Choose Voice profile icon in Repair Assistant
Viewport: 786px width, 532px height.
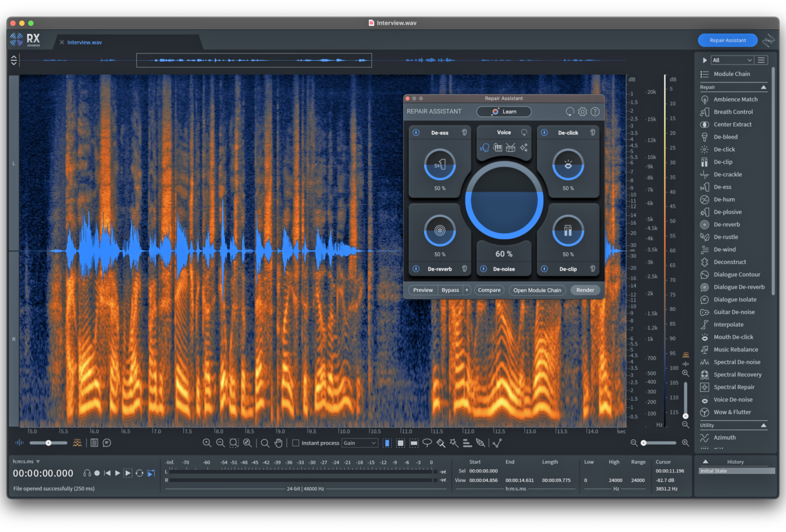point(485,148)
